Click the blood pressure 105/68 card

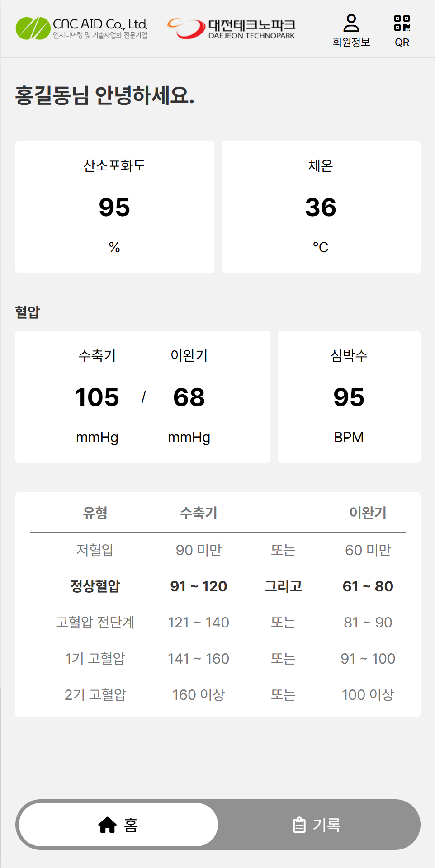click(142, 396)
